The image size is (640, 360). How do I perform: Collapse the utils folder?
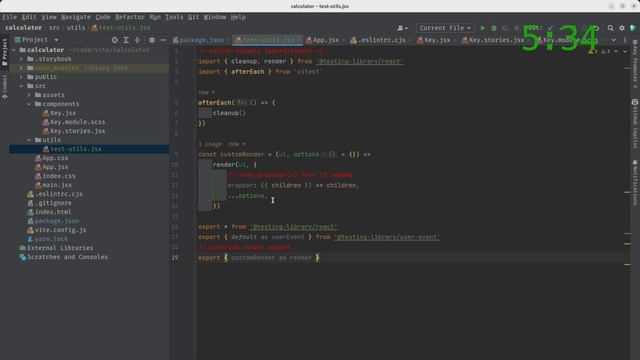[29, 140]
